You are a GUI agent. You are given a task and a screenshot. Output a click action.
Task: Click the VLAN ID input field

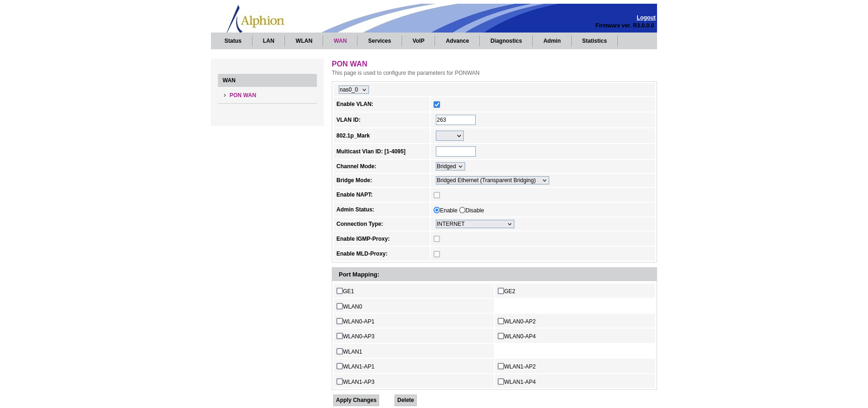tap(455, 120)
